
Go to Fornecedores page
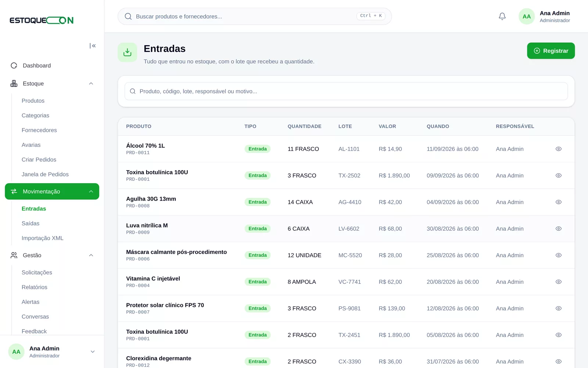(x=39, y=130)
